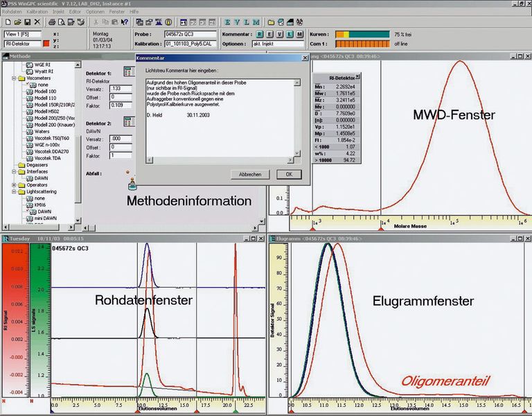Open the Hilfe menu

[x=134, y=12]
